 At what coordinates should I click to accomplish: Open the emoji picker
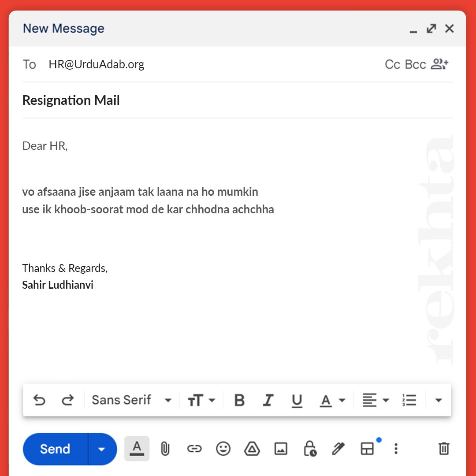[x=223, y=449]
